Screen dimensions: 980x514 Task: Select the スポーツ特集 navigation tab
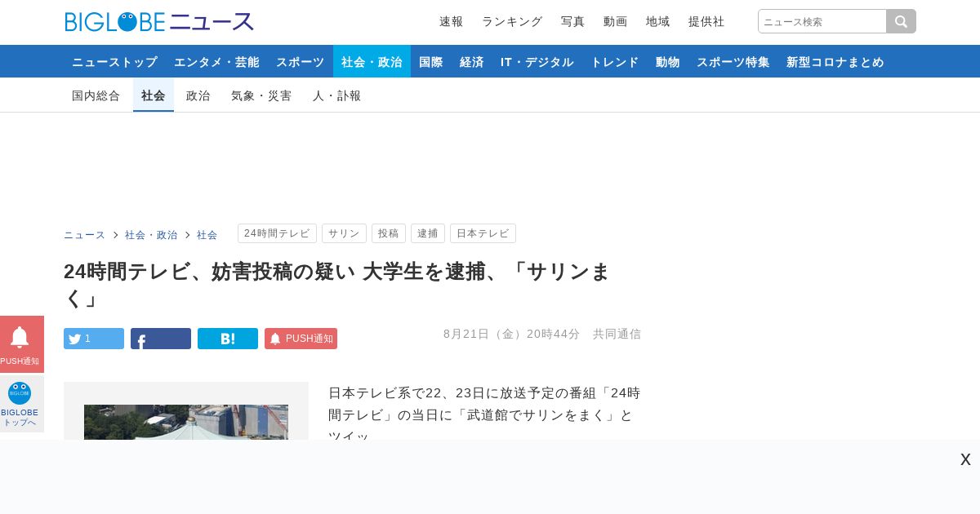coord(733,61)
